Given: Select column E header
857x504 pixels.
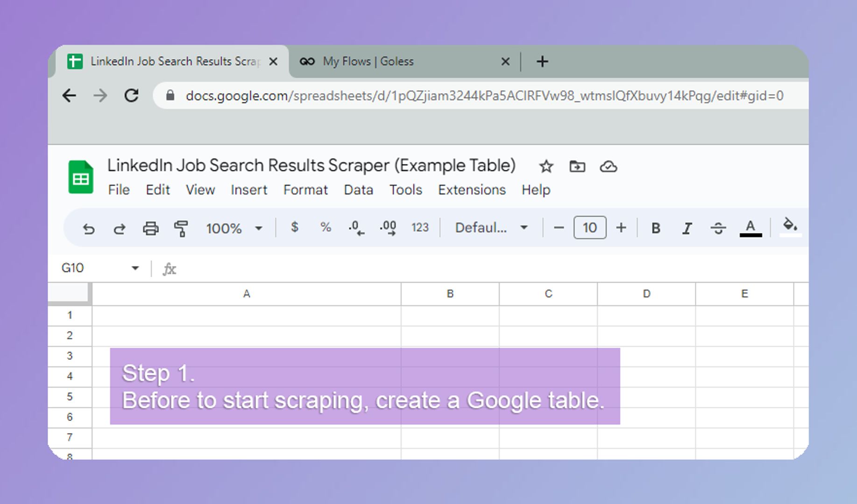Looking at the screenshot, I should (x=744, y=294).
